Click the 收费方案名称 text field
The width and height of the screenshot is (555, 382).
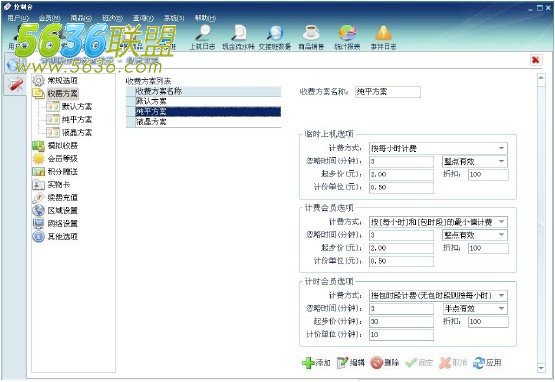[388, 92]
